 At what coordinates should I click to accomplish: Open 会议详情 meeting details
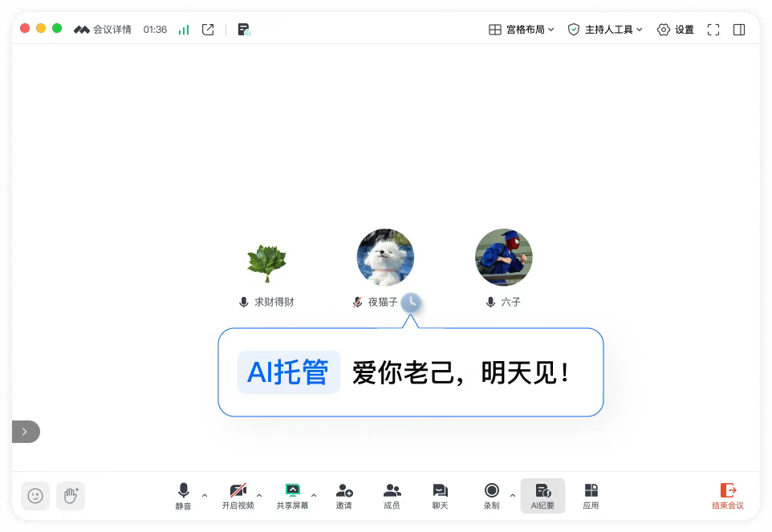pos(103,30)
